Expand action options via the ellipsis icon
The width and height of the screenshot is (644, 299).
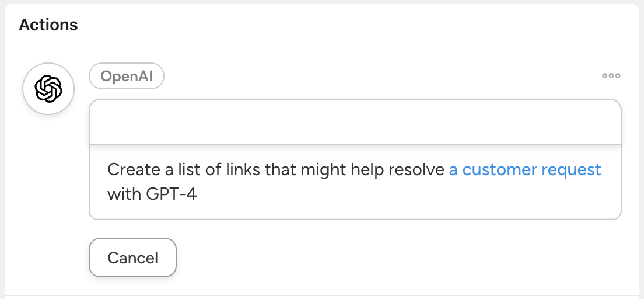pos(611,76)
